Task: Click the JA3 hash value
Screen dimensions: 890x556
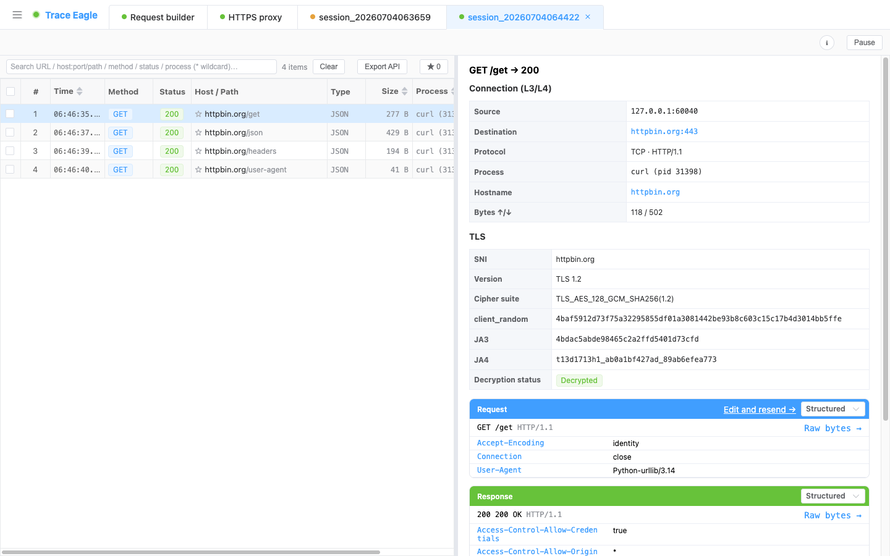Action: tap(627, 339)
